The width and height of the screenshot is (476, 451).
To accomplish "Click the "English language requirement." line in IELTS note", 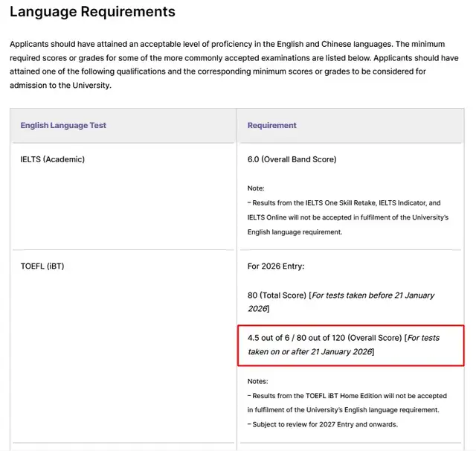I will coord(295,232).
